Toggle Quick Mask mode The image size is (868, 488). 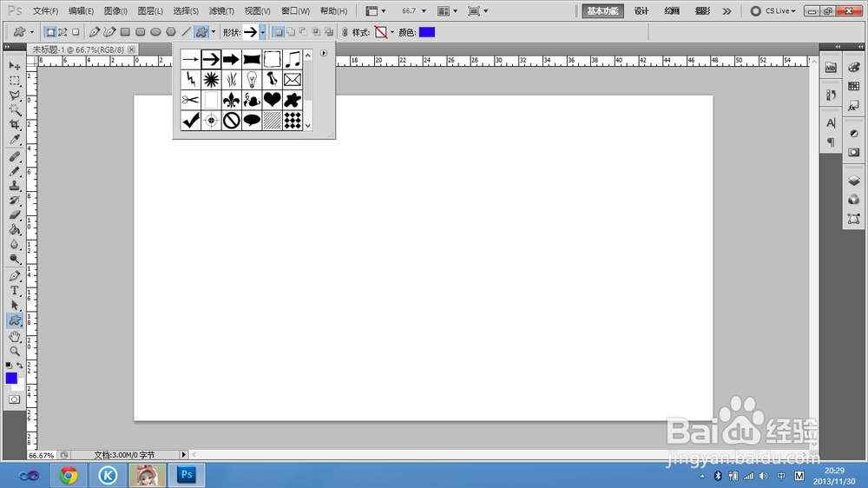15,399
